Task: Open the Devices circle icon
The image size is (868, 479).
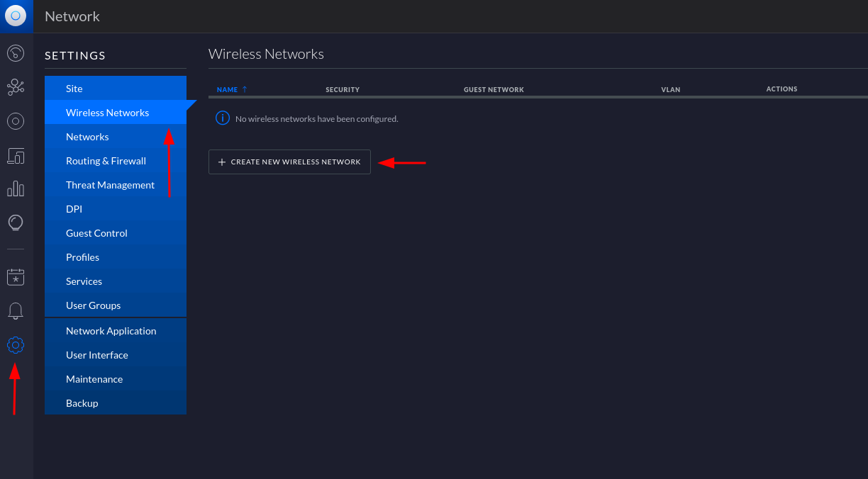Action: point(16,121)
